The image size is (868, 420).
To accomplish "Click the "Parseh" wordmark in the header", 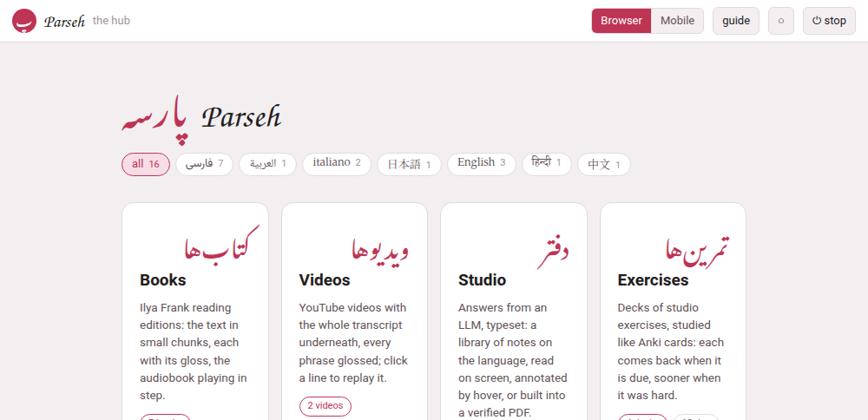I will click(65, 22).
